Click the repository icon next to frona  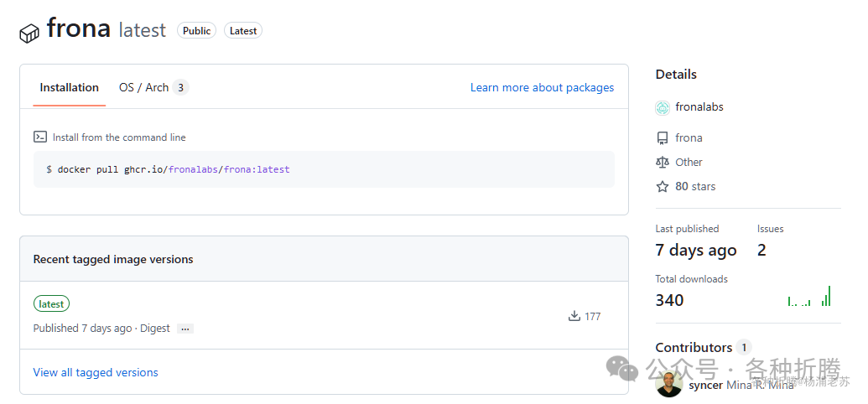[x=662, y=137]
